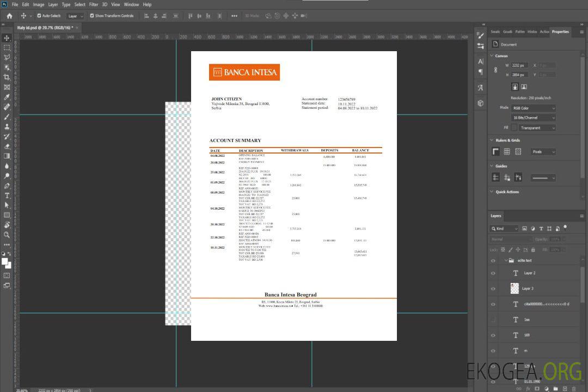Click the canvas width input field
This screenshot has height=392, width=588.
[520, 65]
